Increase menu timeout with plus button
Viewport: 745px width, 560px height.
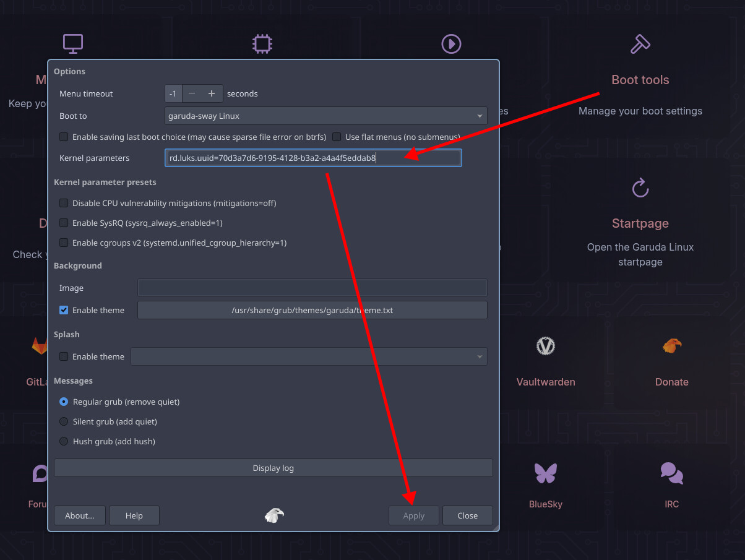(212, 93)
